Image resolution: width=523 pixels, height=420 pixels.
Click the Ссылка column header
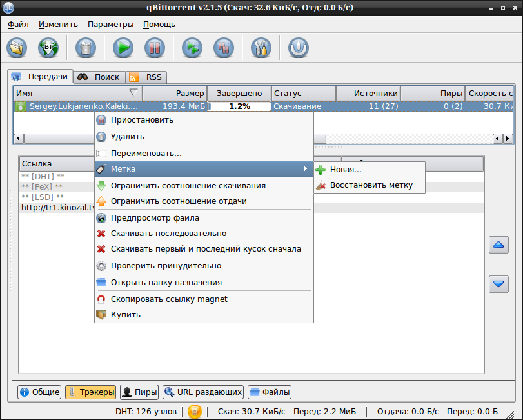(x=57, y=164)
